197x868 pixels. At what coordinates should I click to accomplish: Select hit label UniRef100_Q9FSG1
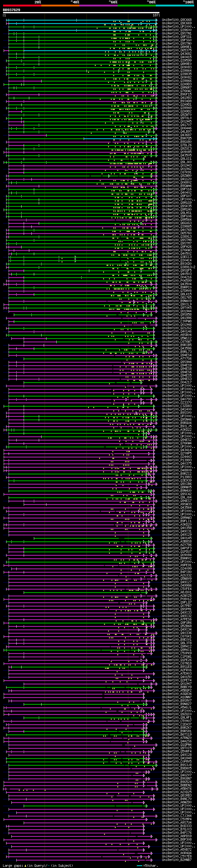177,37
